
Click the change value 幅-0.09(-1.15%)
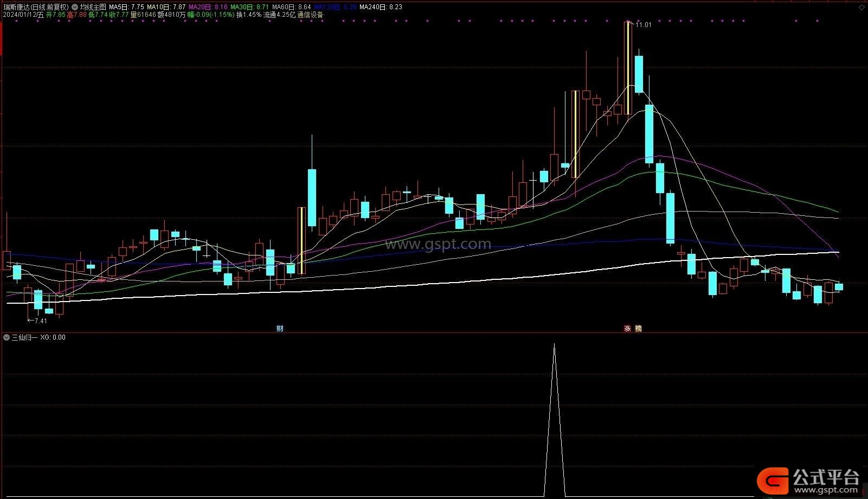(x=211, y=15)
